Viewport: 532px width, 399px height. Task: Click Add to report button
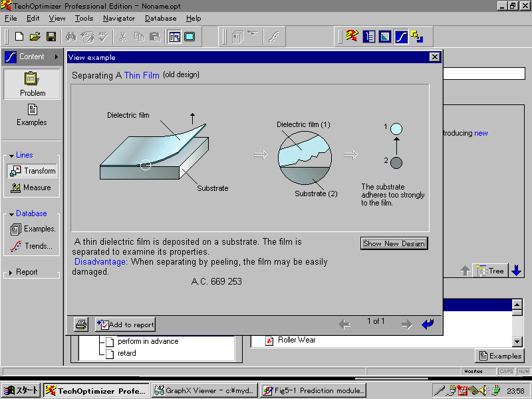(x=125, y=325)
